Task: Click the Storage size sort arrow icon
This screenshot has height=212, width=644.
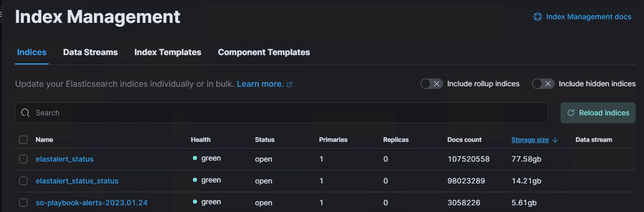Action: tap(555, 140)
